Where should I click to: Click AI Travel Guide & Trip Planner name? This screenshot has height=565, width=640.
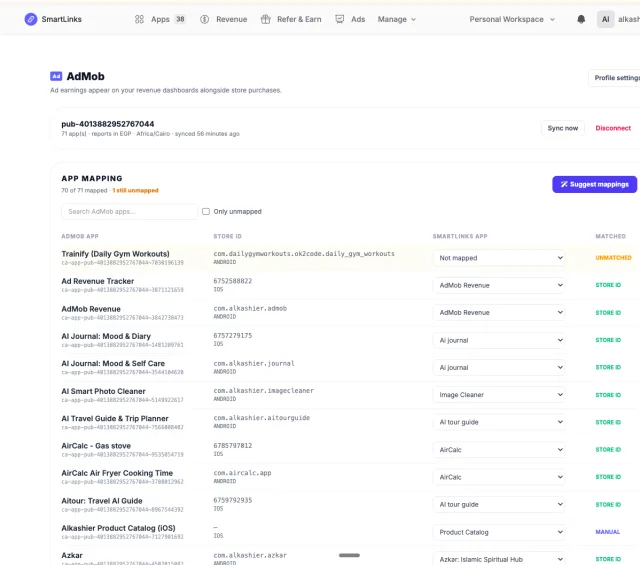pyautogui.click(x=115, y=418)
